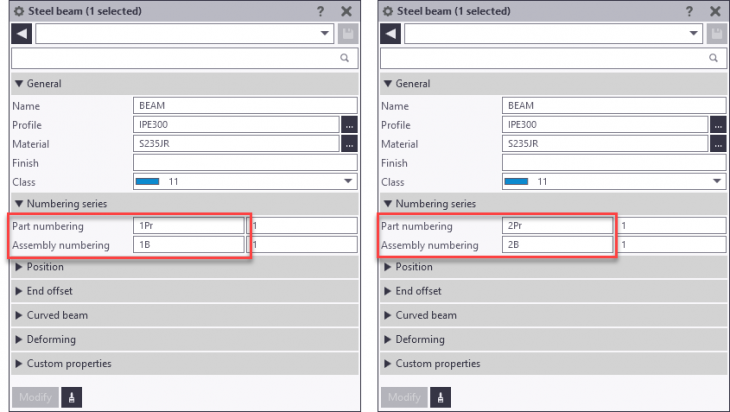Open material catalog button beside S235JR, left panel

click(x=349, y=144)
